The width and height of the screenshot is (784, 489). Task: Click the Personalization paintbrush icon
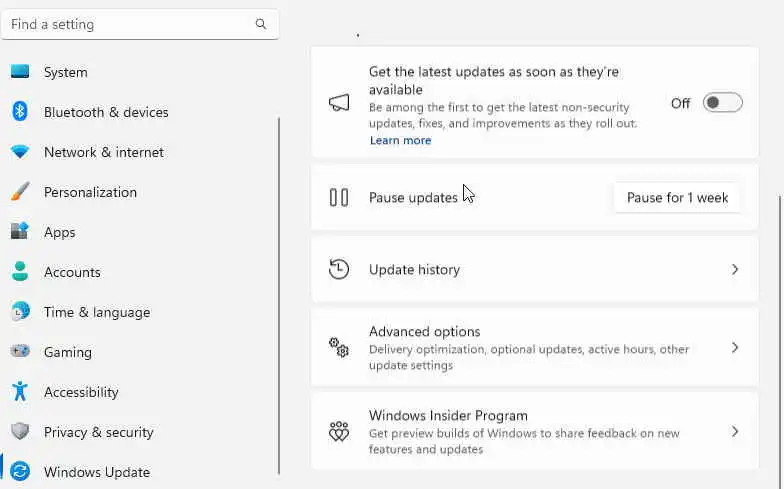pyautogui.click(x=20, y=192)
